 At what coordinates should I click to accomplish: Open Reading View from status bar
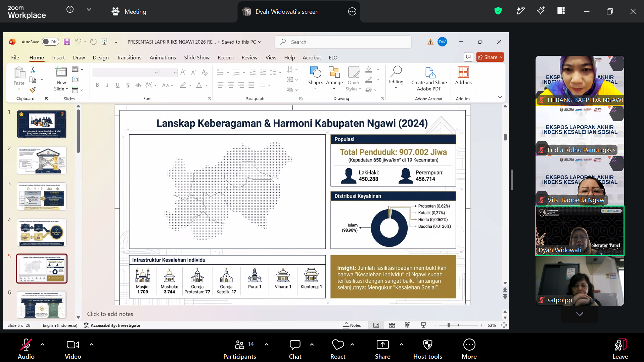click(408, 325)
